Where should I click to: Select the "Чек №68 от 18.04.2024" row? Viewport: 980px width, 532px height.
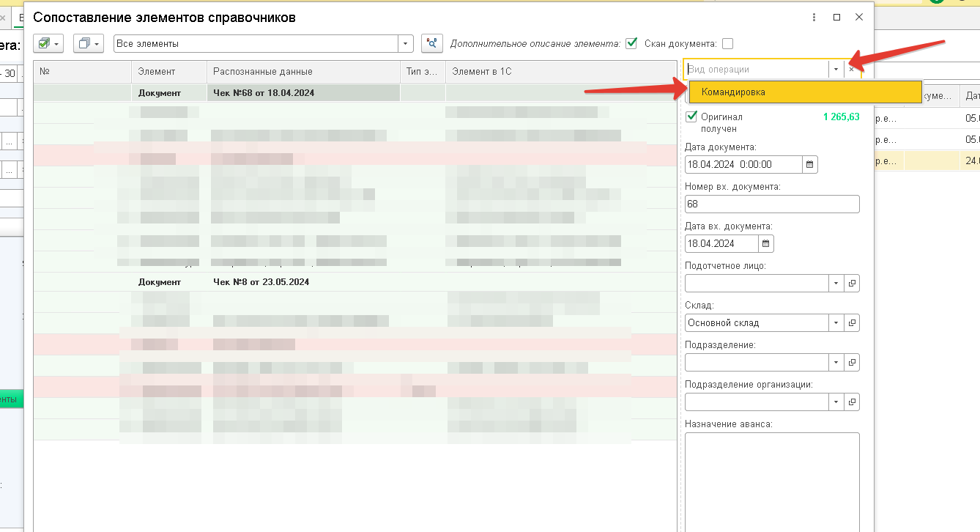(355, 92)
